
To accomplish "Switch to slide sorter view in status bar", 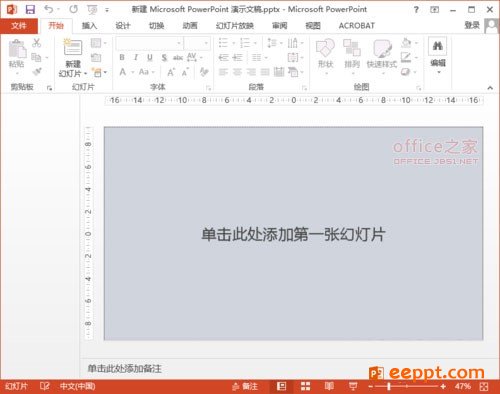I will [305, 386].
